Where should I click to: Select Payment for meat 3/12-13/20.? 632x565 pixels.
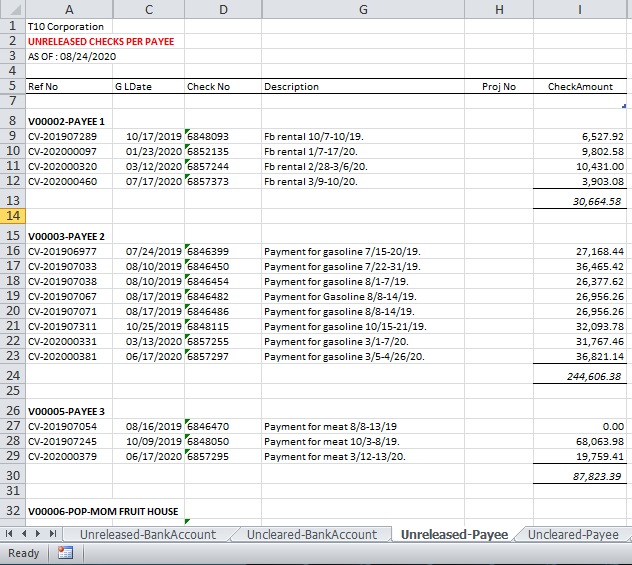click(363, 456)
